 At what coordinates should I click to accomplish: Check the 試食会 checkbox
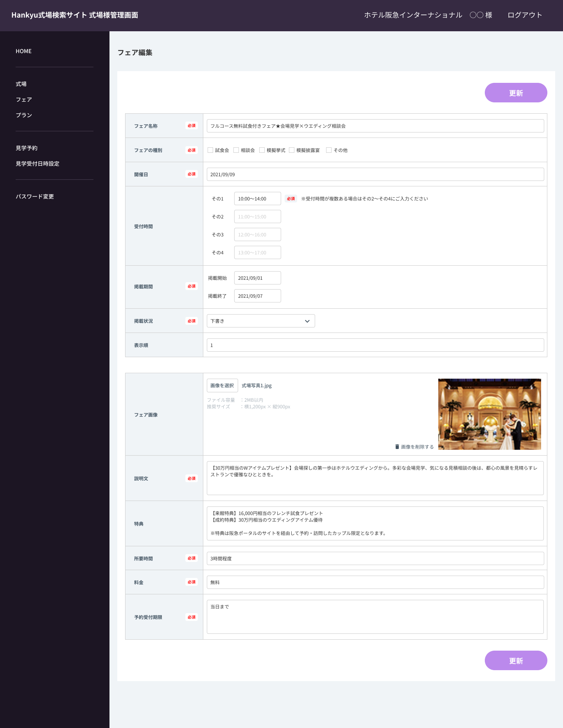(210, 150)
